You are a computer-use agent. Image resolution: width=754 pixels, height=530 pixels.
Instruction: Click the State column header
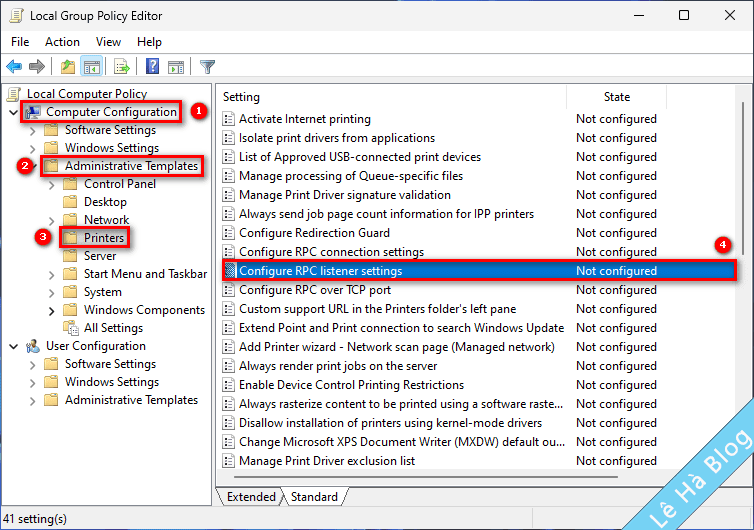pos(617,97)
